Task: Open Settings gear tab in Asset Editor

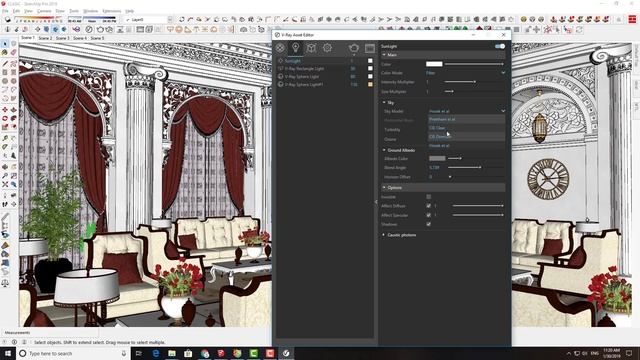Action: click(327, 48)
